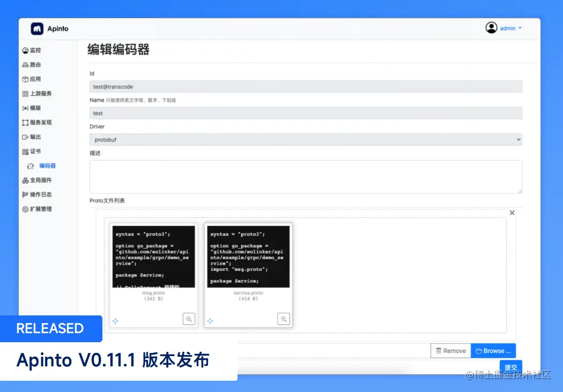This screenshot has width=563, height=392.
Task: Go to 操作日志 operation log
Action: [x=37, y=194]
